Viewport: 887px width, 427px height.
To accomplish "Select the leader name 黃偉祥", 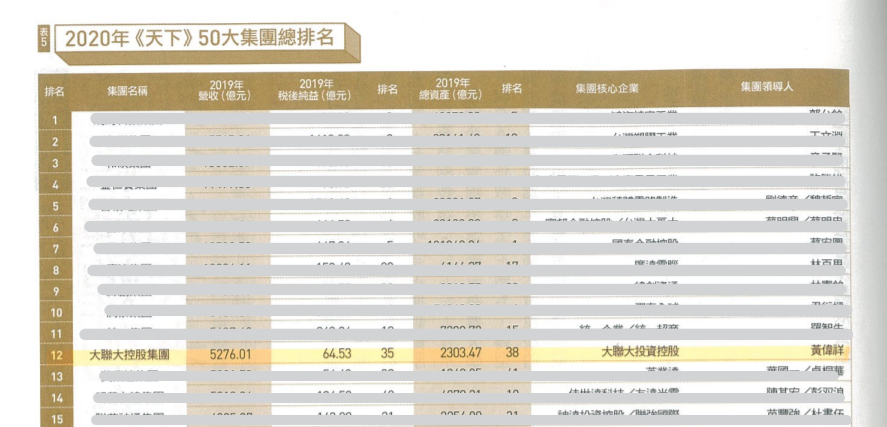I will [806, 352].
